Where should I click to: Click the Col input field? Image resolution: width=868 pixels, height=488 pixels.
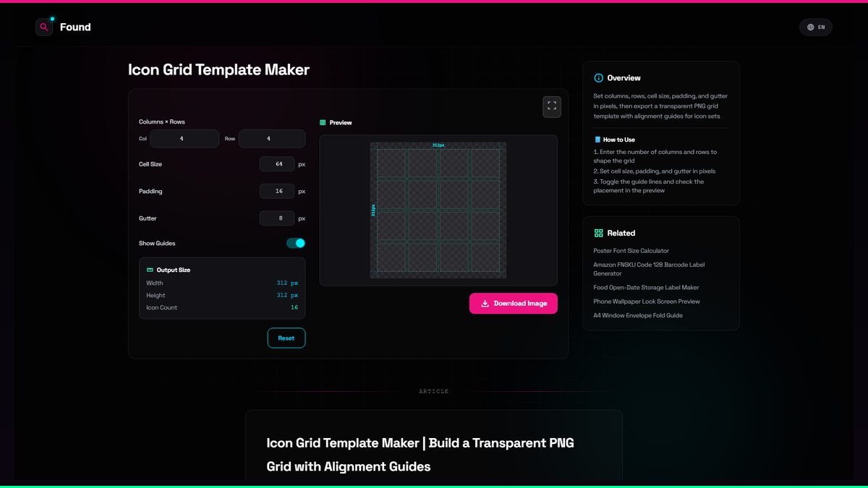pyautogui.click(x=184, y=138)
